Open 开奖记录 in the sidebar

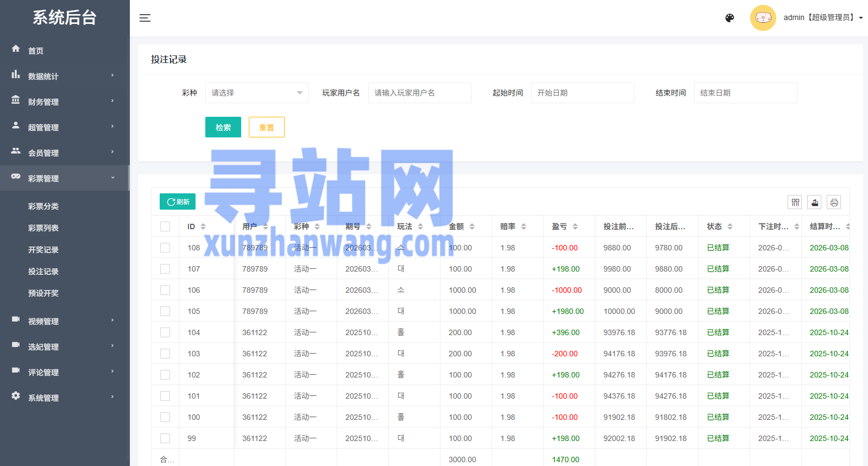click(x=43, y=250)
